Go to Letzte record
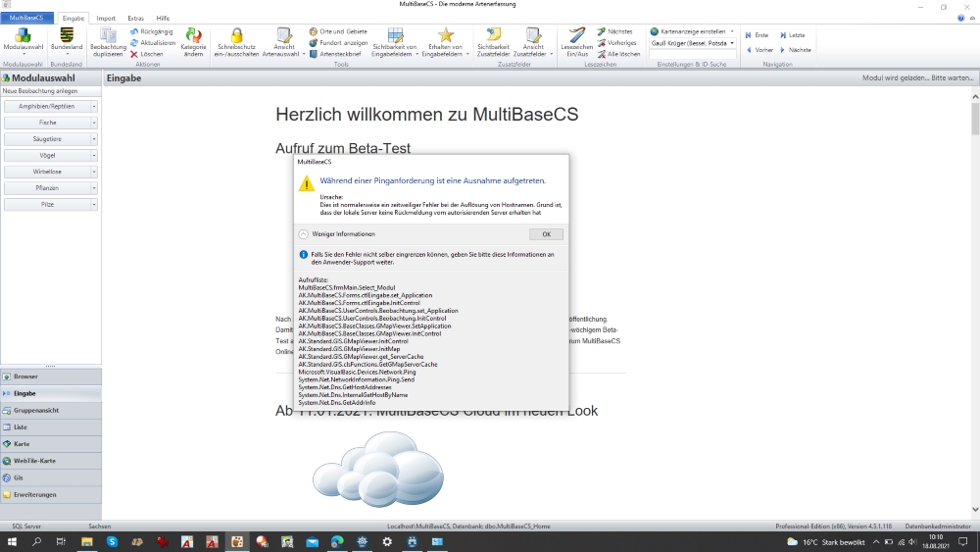 (x=792, y=35)
